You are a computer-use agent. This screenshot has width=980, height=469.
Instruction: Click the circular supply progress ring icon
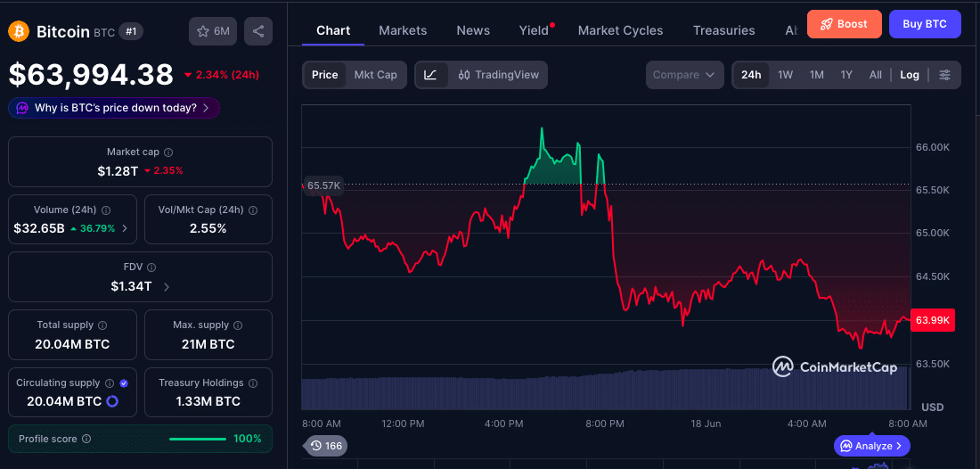coord(112,401)
